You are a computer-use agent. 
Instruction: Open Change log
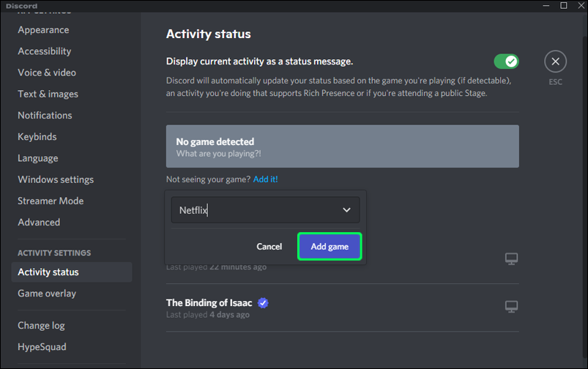pos(41,326)
